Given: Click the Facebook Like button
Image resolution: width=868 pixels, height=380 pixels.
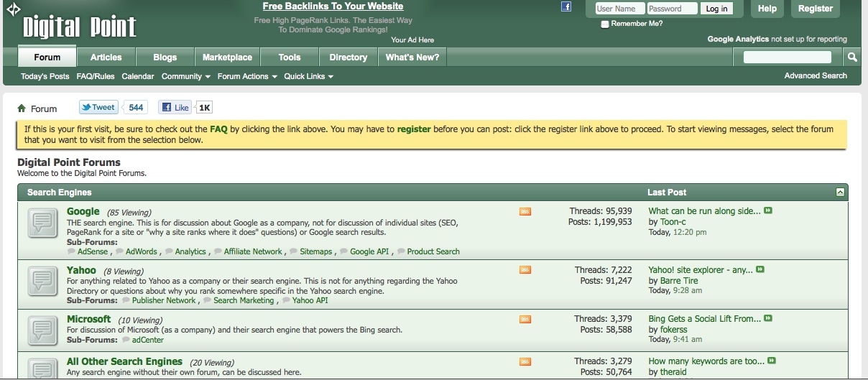Looking at the screenshot, I should [x=175, y=108].
